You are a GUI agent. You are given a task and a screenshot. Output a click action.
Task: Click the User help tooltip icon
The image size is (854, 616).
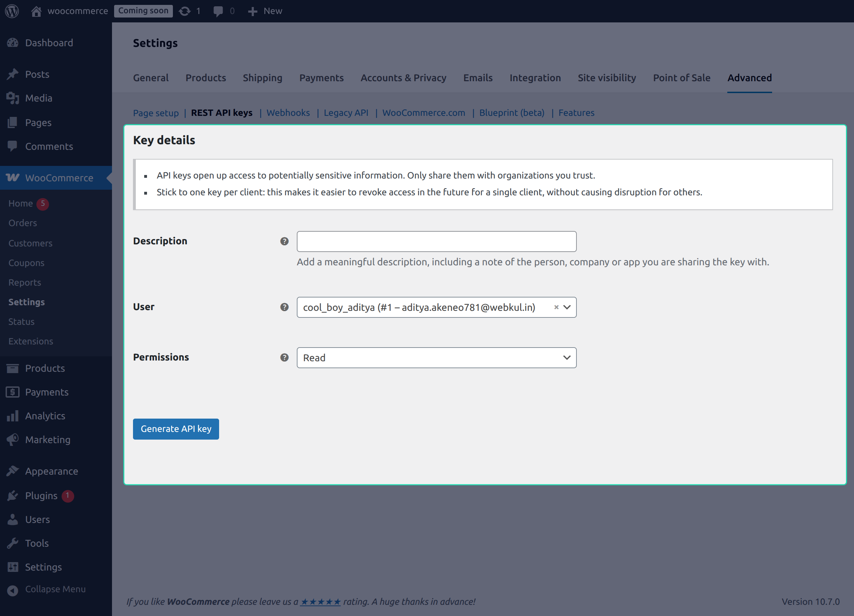[x=284, y=307]
